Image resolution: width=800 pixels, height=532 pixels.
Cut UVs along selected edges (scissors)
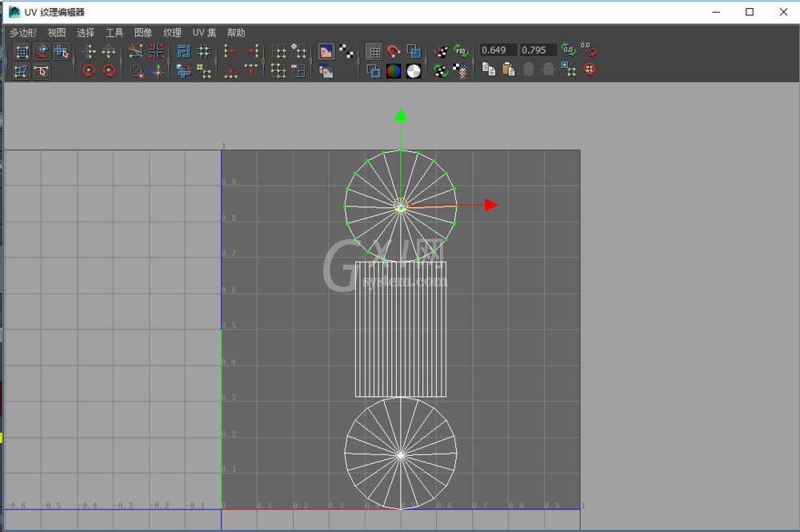click(136, 51)
